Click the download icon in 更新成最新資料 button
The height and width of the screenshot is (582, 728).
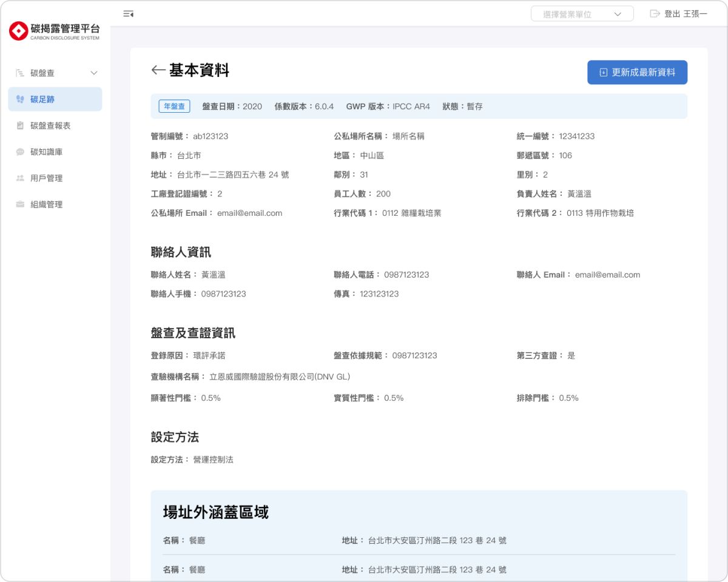tap(603, 72)
